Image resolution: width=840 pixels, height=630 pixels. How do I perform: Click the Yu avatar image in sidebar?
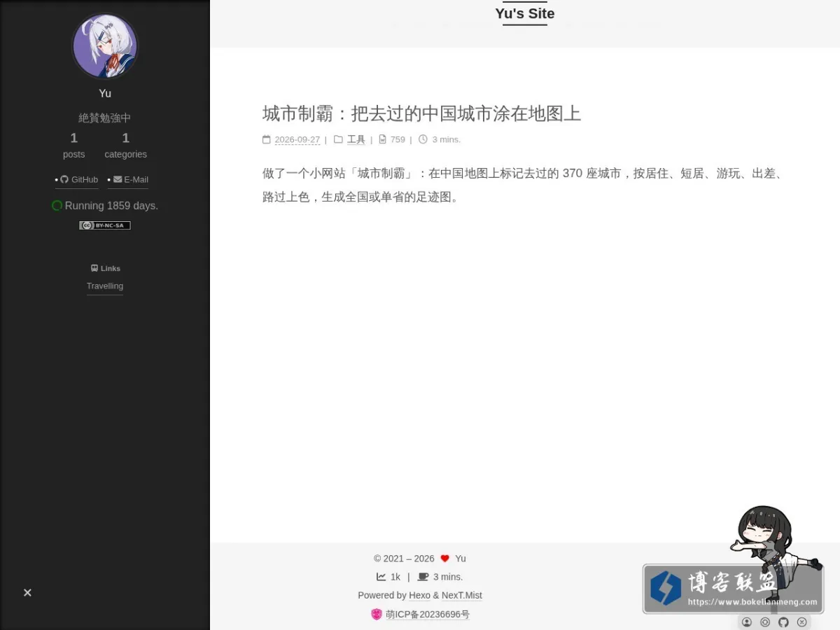coord(105,47)
